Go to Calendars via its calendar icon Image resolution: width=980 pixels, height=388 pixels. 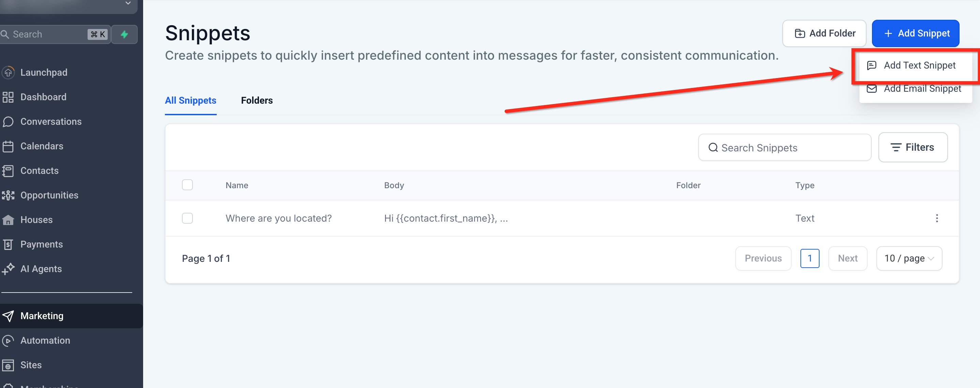pyautogui.click(x=8, y=146)
